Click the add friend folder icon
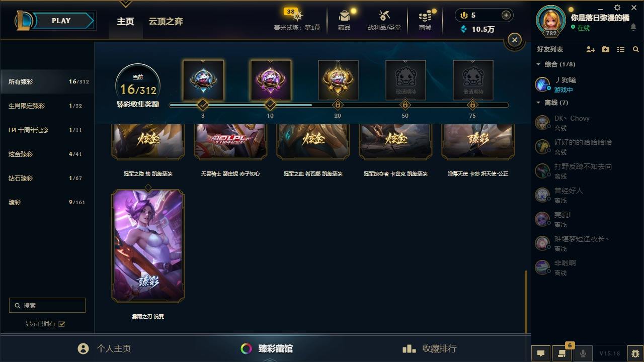This screenshot has width=644, height=362. coord(606,49)
